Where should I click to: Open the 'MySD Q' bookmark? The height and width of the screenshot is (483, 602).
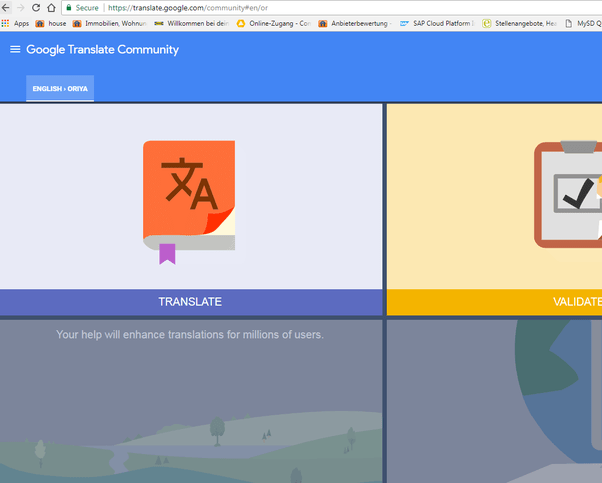pyautogui.click(x=583, y=23)
